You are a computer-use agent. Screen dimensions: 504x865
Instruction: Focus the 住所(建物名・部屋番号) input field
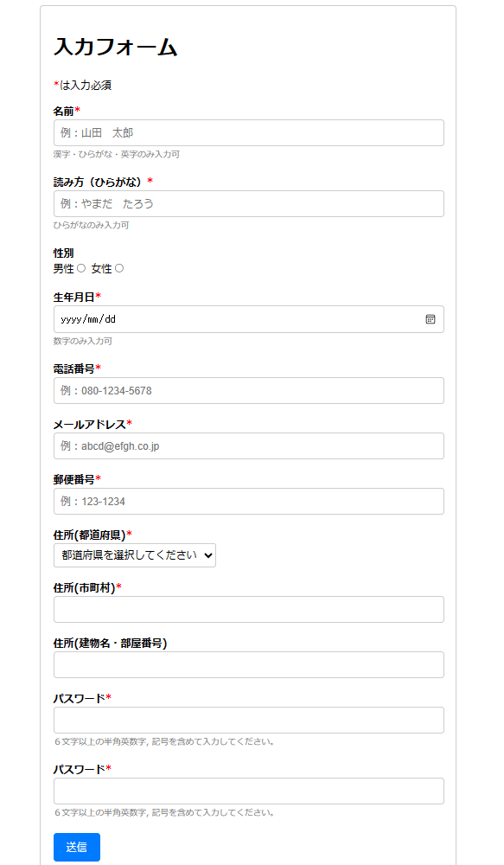point(249,664)
